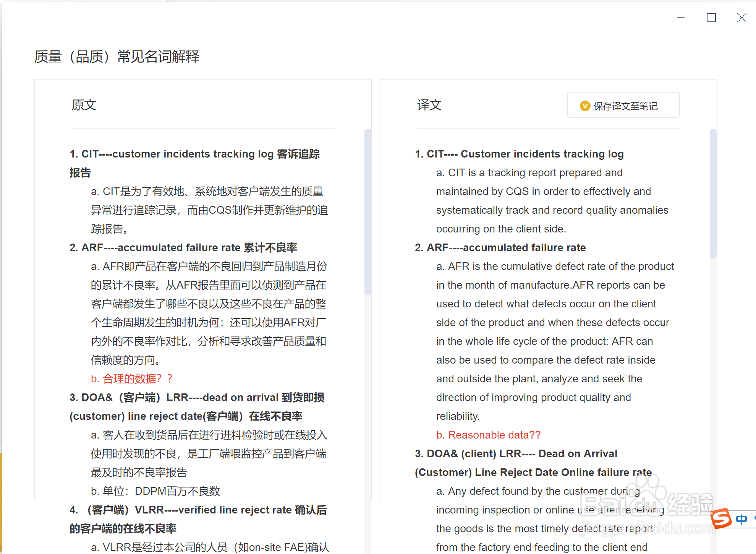Screen dimensions: 756x554
Task: Click heading DOA& (client) LRR---- Dead on Arrival
Action: point(516,453)
